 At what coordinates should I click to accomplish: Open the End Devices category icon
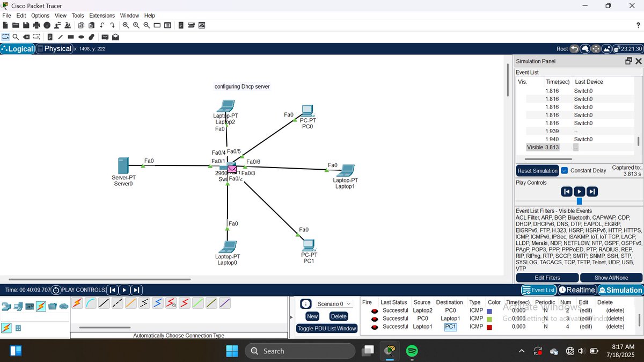17,307
